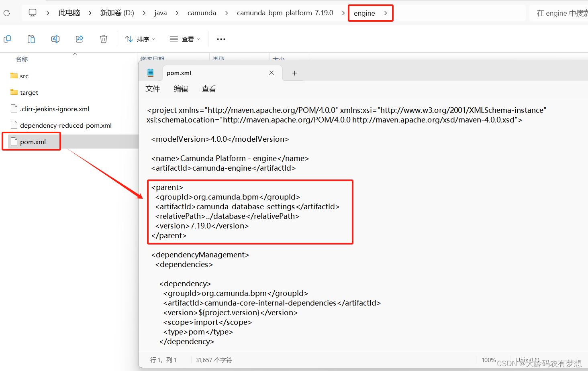
Task: Open the 查看 view dropdown in Explorer toolbar
Action: pyautogui.click(x=185, y=39)
